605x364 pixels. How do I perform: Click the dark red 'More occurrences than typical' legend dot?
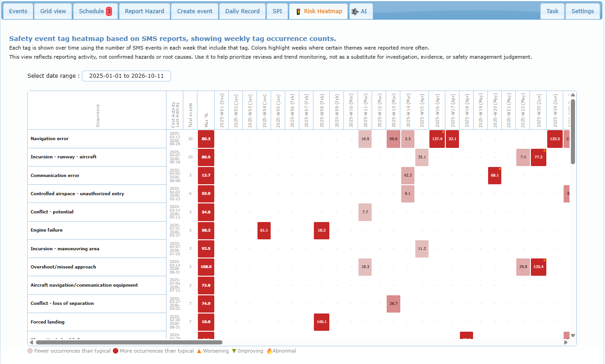click(x=116, y=351)
